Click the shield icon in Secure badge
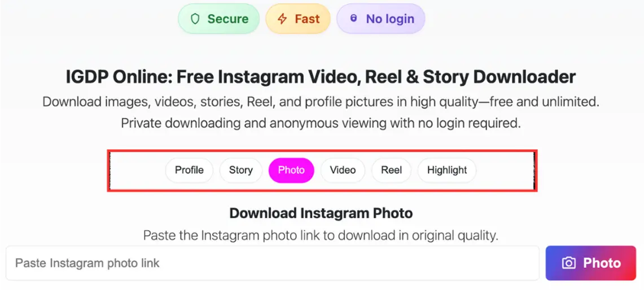The height and width of the screenshot is (290, 644). pos(196,19)
